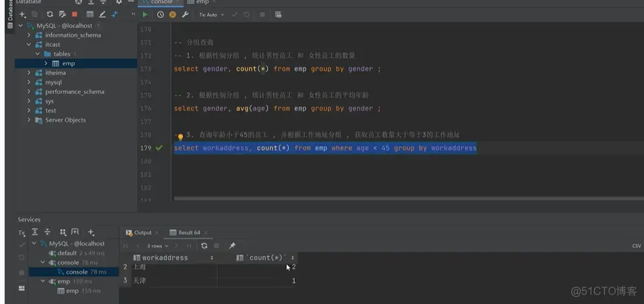
Task: Expand all services icon
Action: click(x=35, y=232)
